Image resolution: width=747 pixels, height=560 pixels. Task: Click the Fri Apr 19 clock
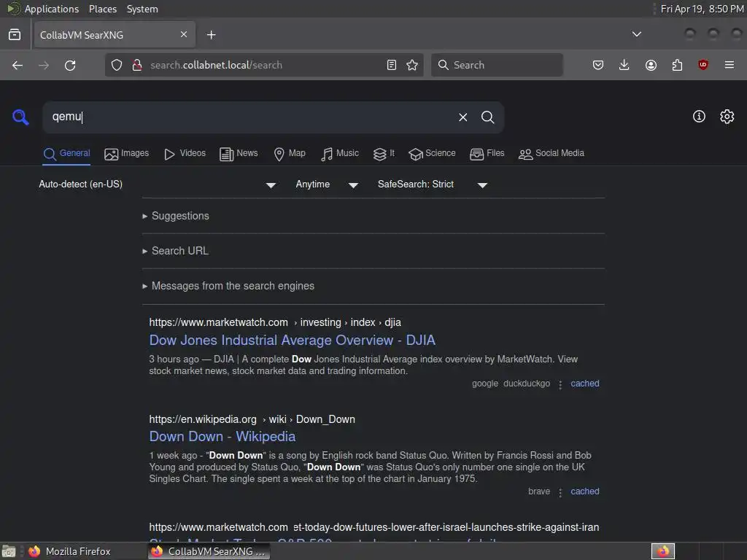703,9
